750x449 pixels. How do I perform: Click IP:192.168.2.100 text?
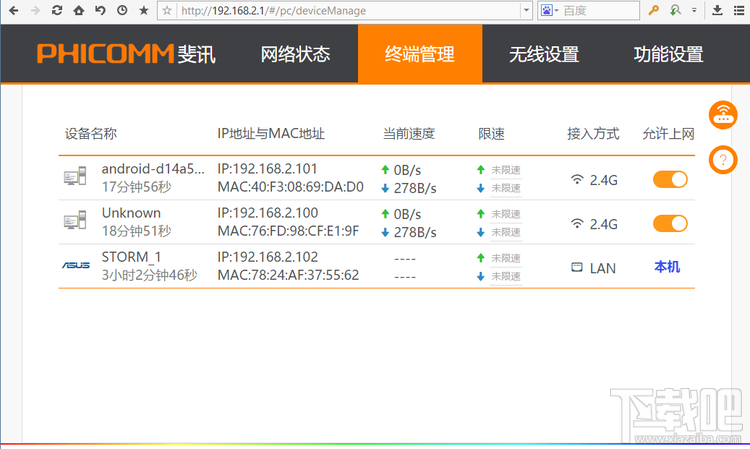coord(268,213)
